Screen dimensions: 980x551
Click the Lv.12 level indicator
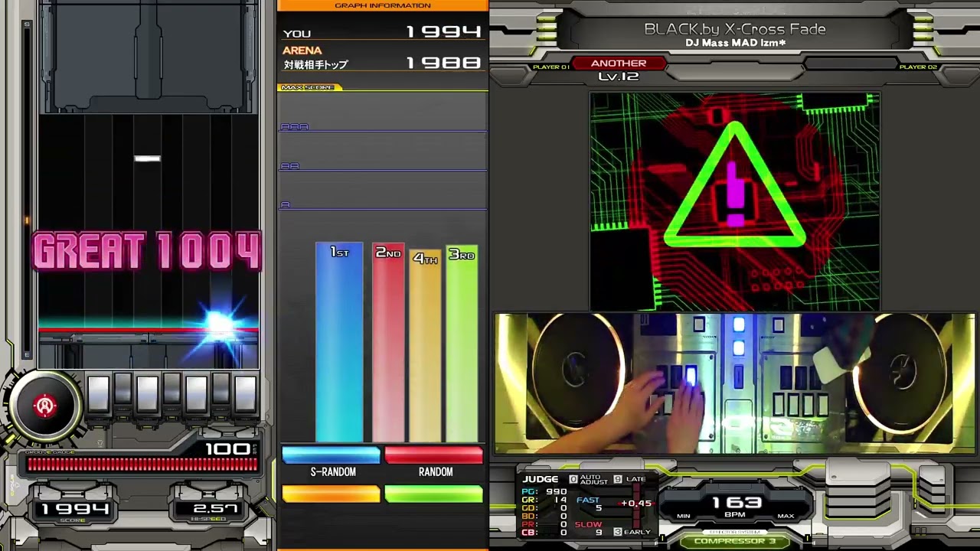[619, 77]
